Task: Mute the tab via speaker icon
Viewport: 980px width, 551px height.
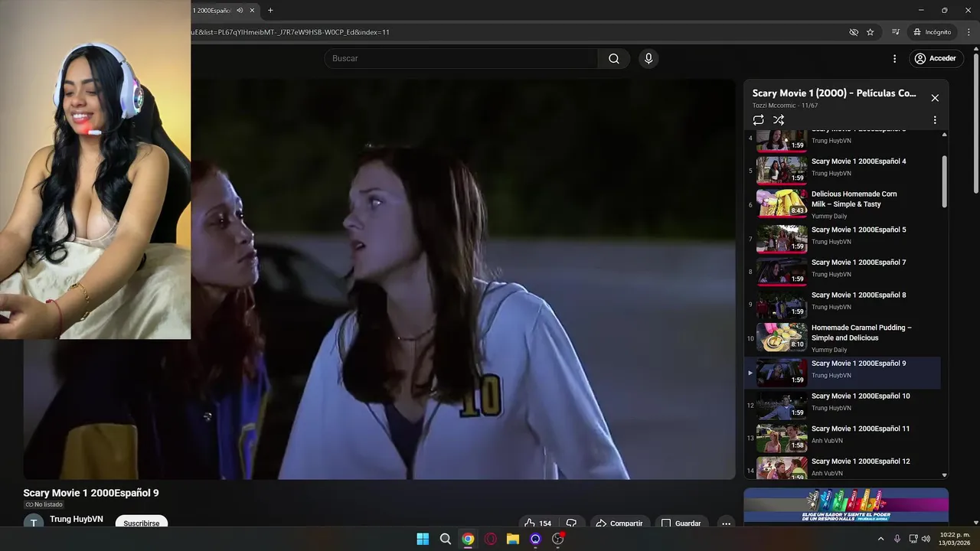Action: point(240,10)
